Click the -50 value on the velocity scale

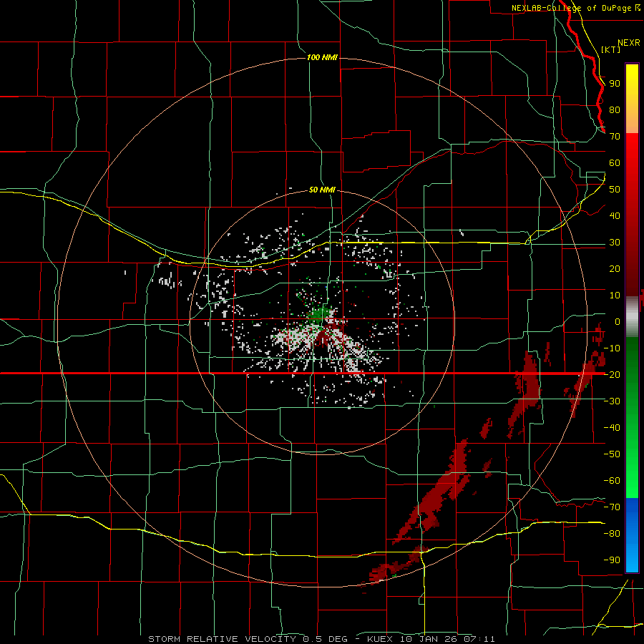pos(612,454)
